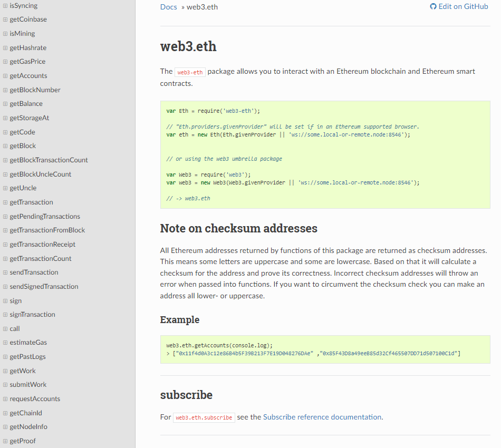This screenshot has height=448, width=501.
Task: Expand the getBlock sidebar entry
Action: [x=22, y=145]
